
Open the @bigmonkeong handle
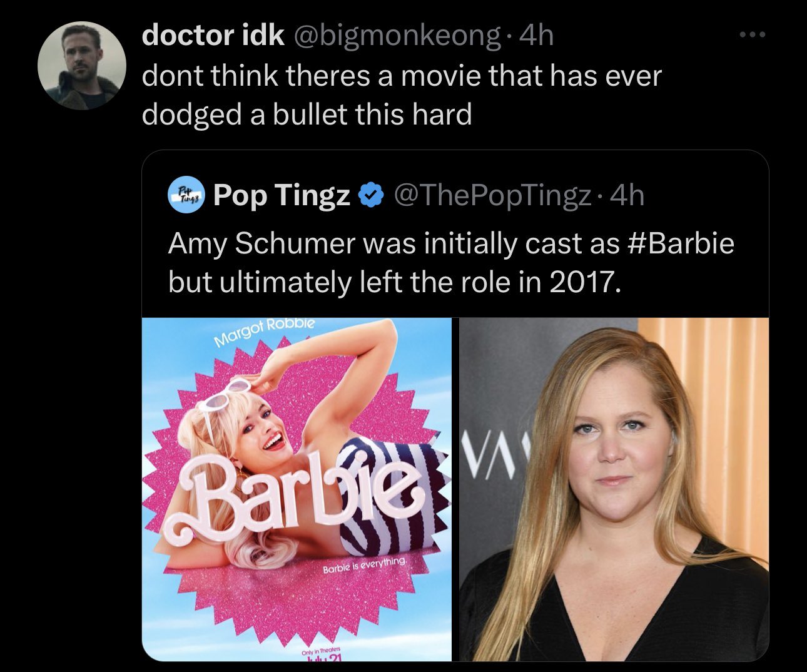click(396, 36)
